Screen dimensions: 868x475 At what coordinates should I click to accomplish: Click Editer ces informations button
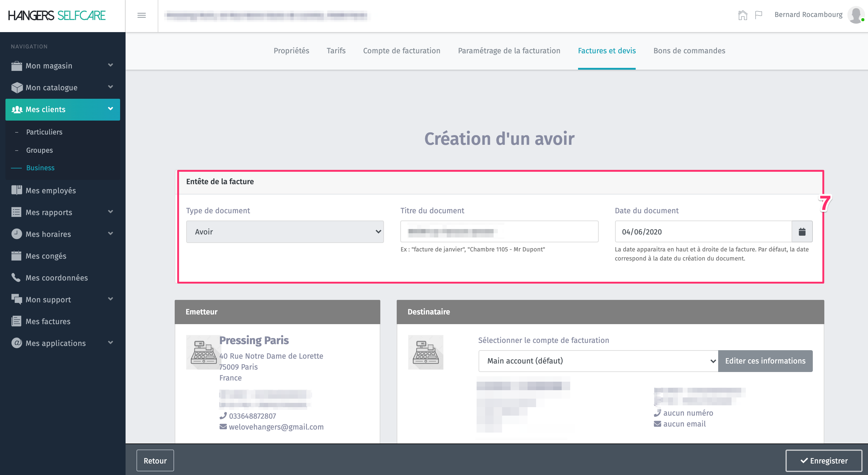click(x=765, y=361)
